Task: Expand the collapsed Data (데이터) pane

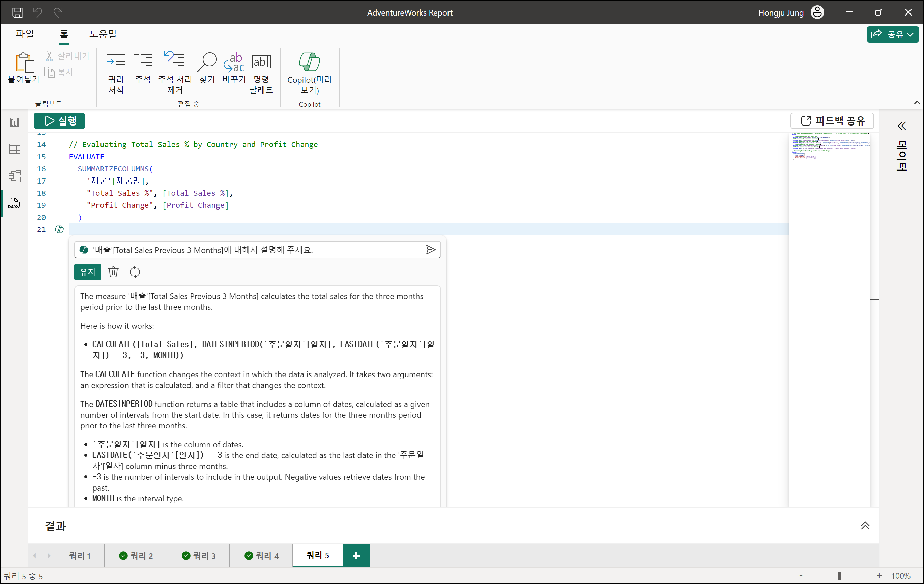Action: coord(901,126)
